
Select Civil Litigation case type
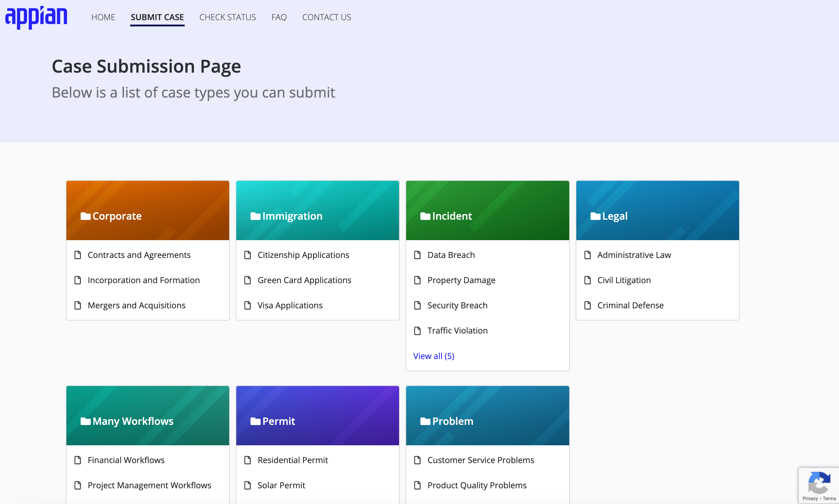point(624,280)
